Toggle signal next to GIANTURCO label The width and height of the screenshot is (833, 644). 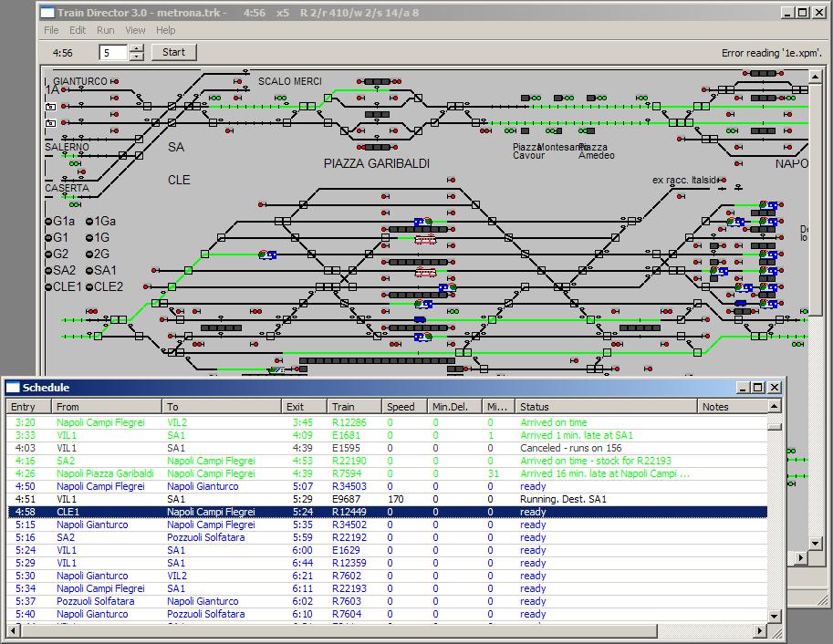point(114,81)
